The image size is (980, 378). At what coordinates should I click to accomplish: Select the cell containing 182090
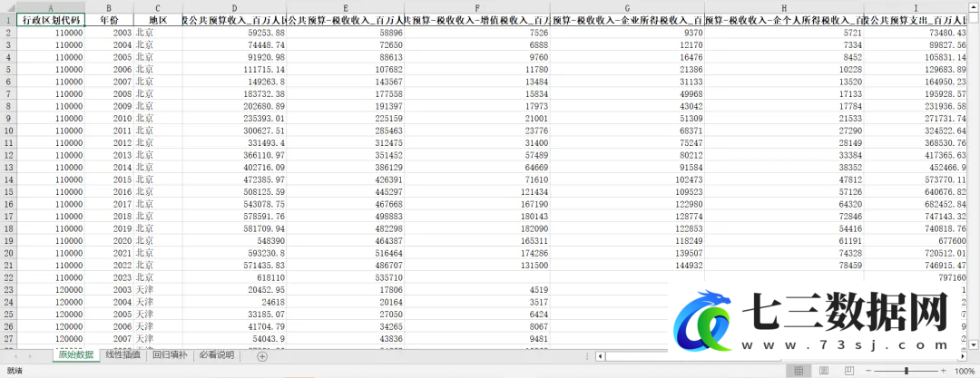click(x=477, y=228)
